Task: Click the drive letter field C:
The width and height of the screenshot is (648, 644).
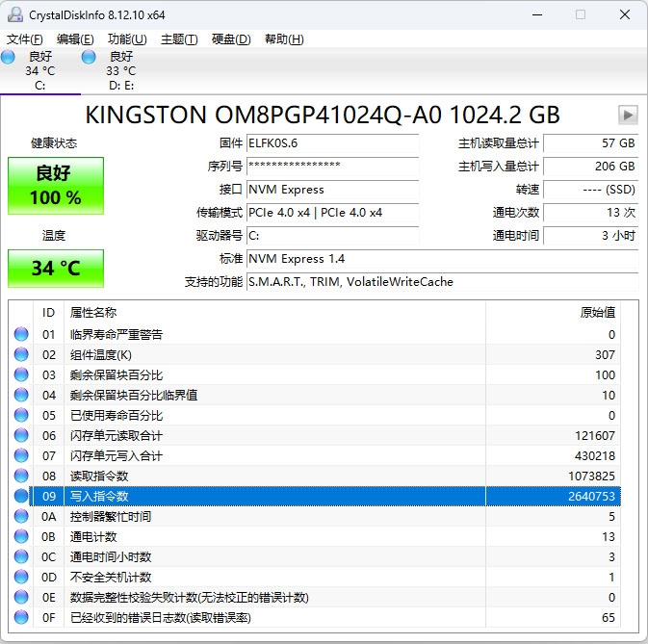Action: (x=333, y=236)
